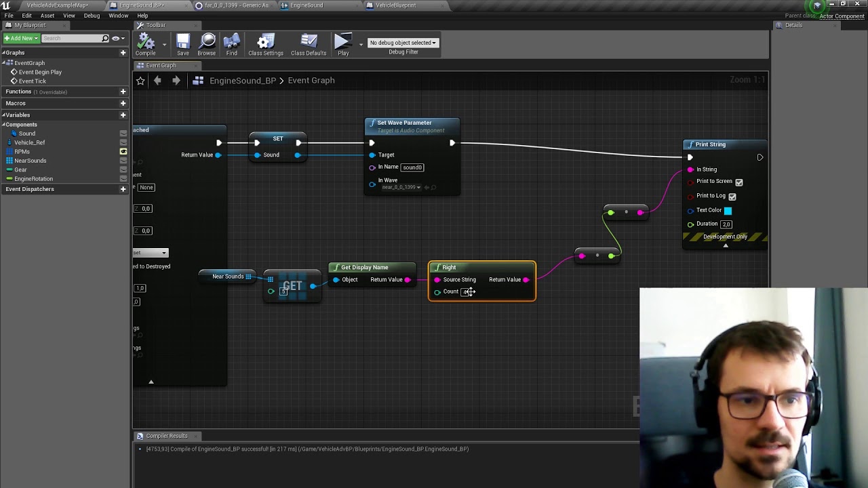The width and height of the screenshot is (868, 488).
Task: Collapse the Variables section
Action: click(3, 115)
